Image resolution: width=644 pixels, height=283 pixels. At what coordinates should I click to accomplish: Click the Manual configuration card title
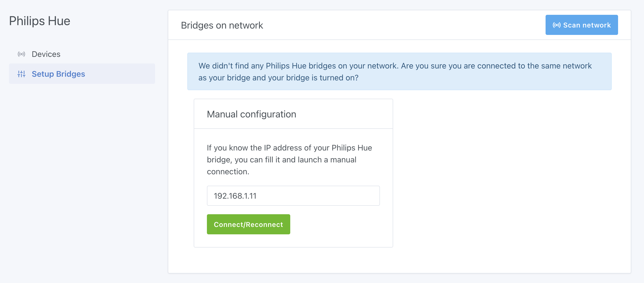pos(251,114)
